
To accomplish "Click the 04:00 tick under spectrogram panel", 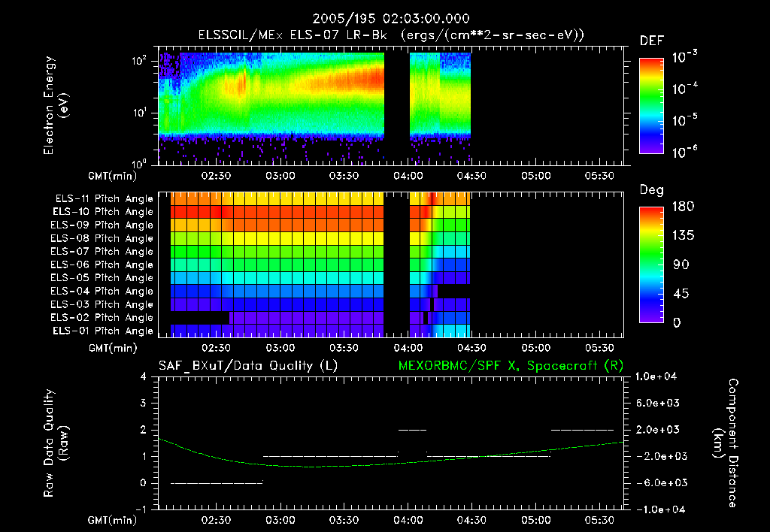I will pos(408,176).
